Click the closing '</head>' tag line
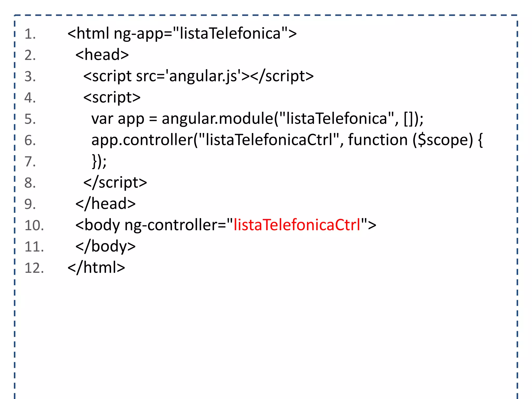 point(105,204)
